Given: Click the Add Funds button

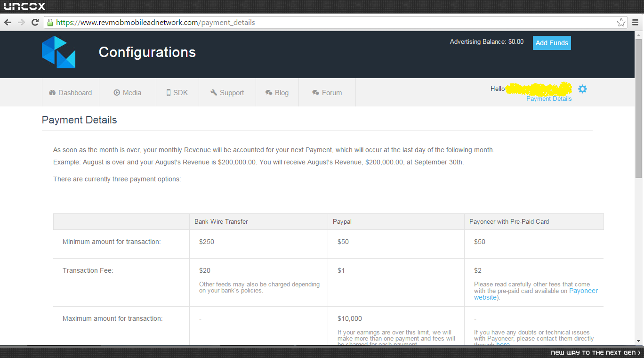Looking at the screenshot, I should click(552, 43).
